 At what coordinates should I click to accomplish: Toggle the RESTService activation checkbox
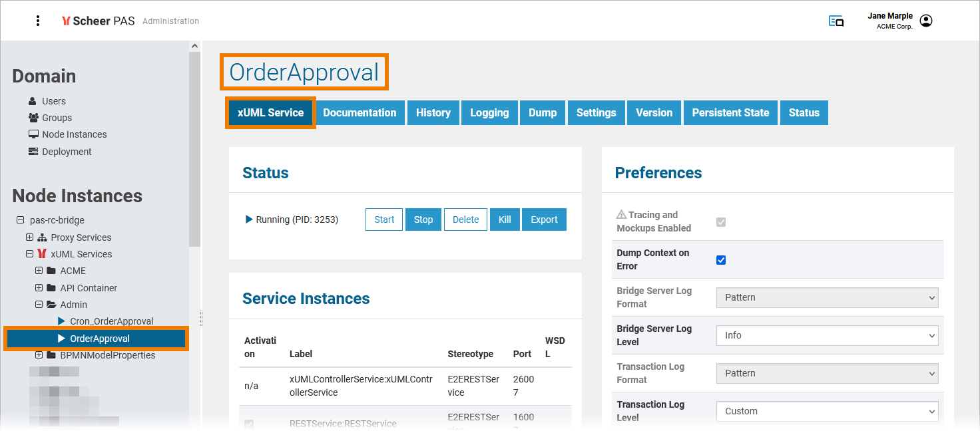point(249,424)
